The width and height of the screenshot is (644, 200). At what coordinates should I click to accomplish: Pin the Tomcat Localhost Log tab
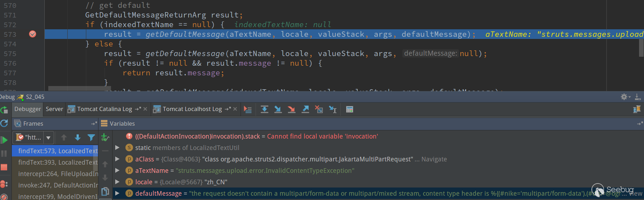[228, 109]
